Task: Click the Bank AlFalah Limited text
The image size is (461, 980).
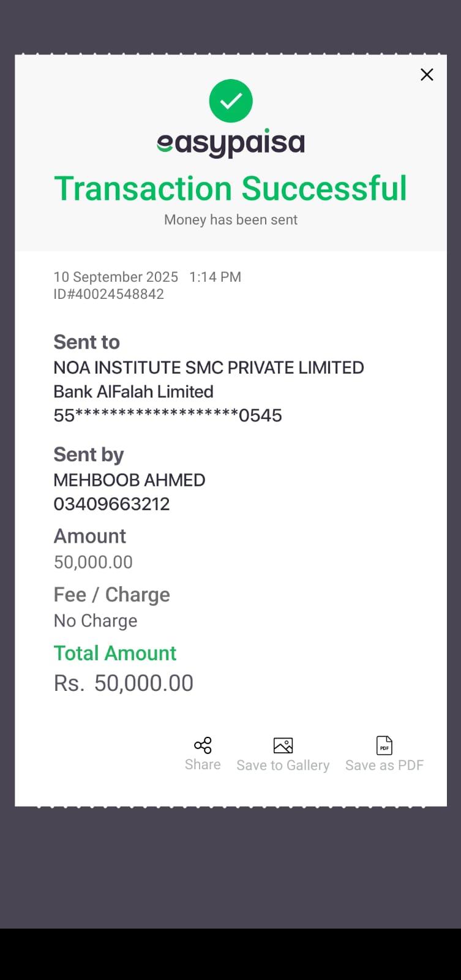Action: click(133, 391)
